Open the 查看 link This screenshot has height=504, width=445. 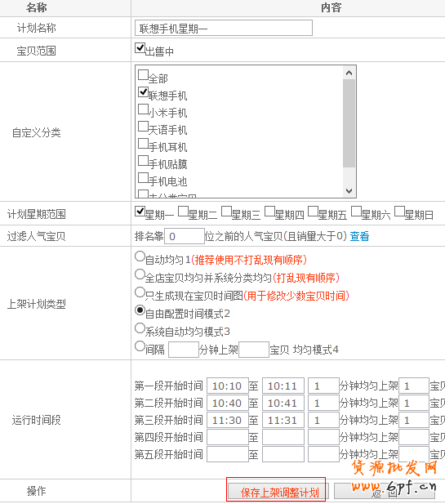[x=359, y=236]
